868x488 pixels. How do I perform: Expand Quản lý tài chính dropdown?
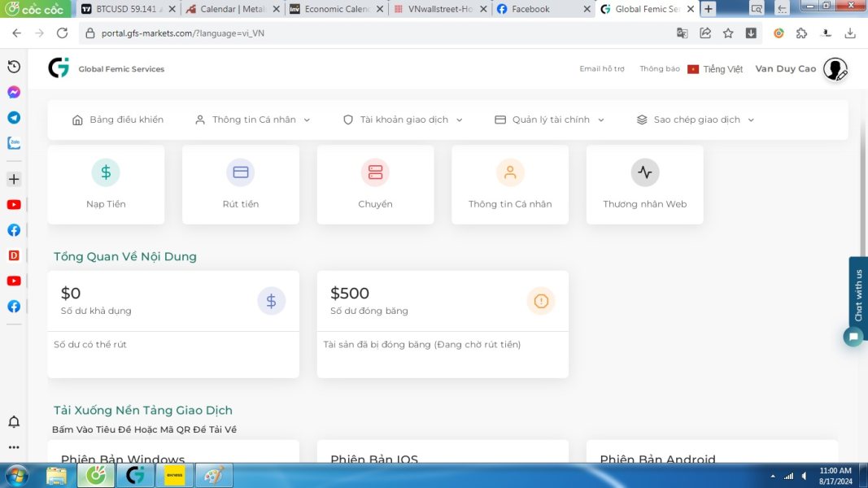550,120
